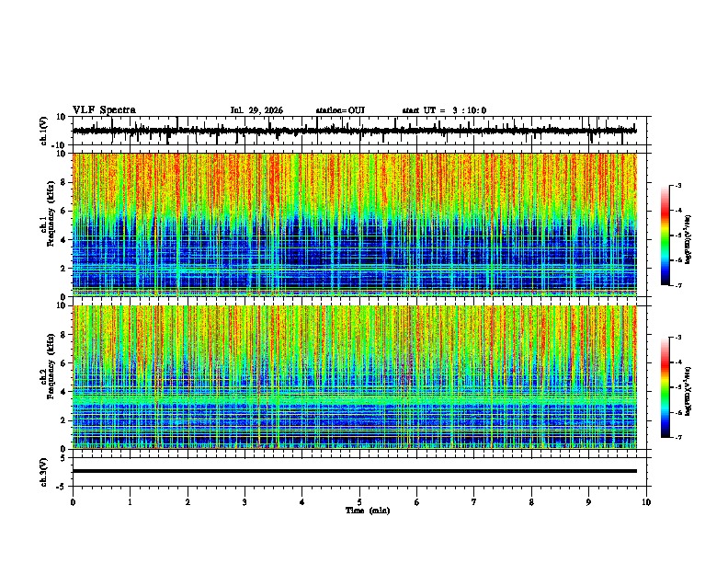Screen dimensions: 728x563
Task: Click the ch.3 flat black trace line
Action: click(x=355, y=471)
